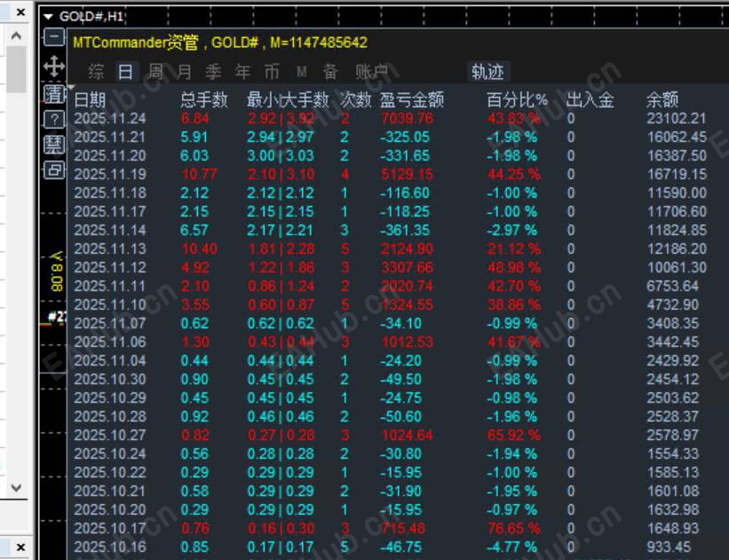Viewport: 729px width, 560px height.
Task: Click the left pane scroll up arrow
Action: pyautogui.click(x=16, y=35)
